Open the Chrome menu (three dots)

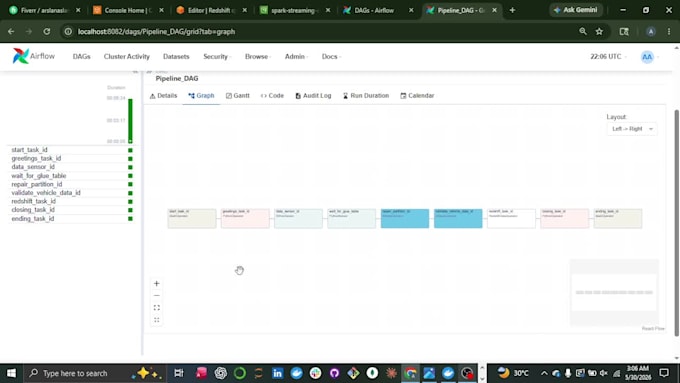point(669,32)
